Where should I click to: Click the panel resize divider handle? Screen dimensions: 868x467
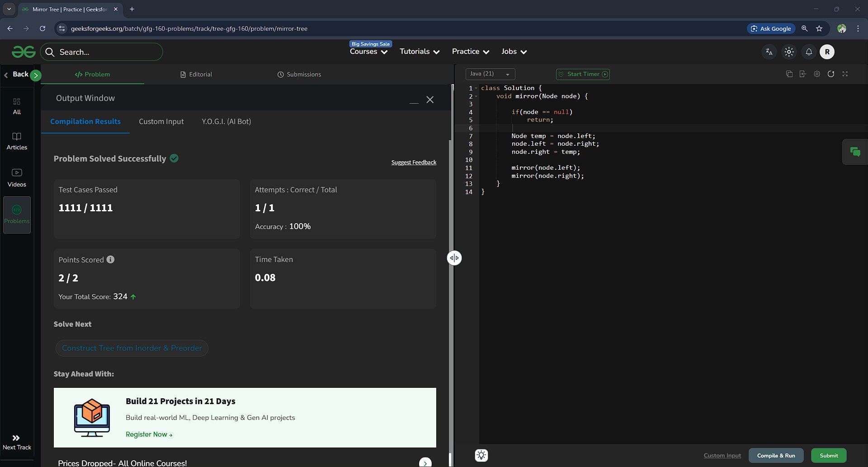coord(454,258)
